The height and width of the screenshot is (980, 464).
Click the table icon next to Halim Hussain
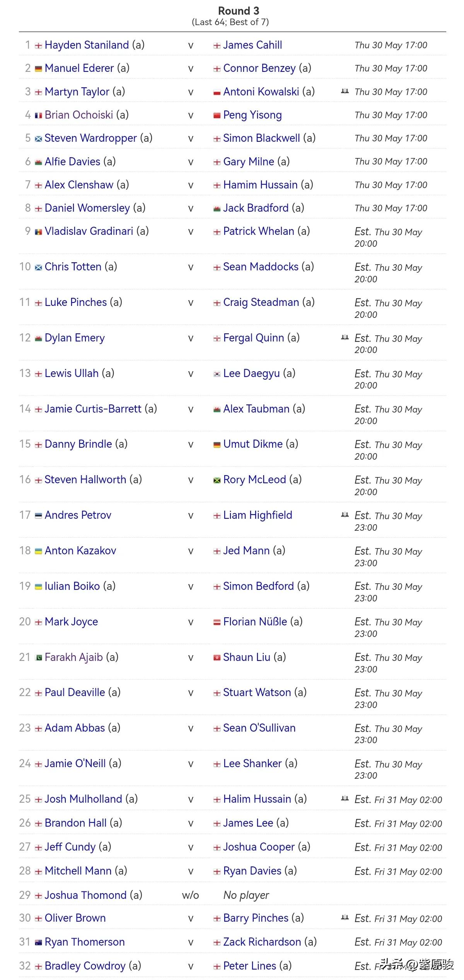[345, 798]
